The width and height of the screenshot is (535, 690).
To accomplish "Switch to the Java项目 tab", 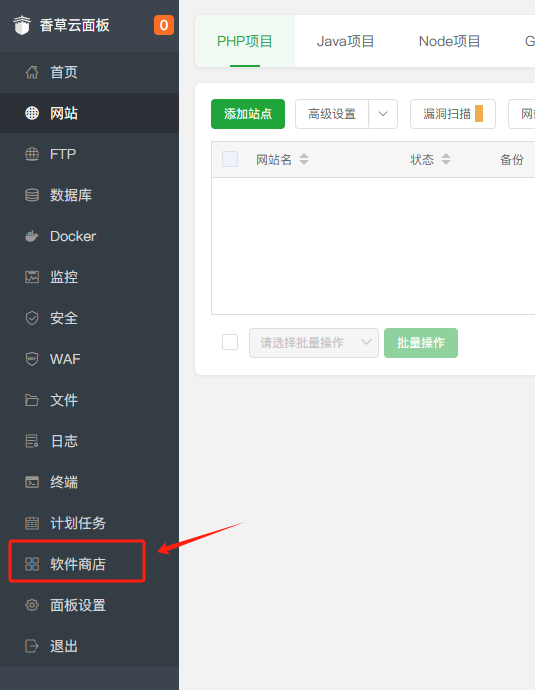I will (x=345, y=41).
